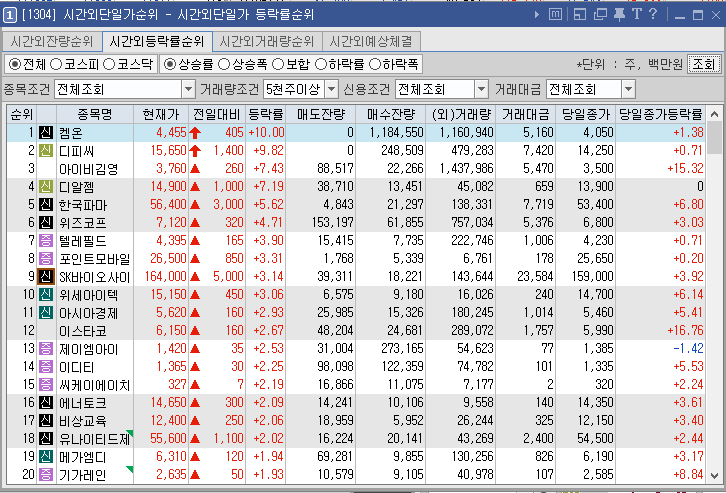This screenshot has height=493, width=726.
Task: Click the 신 badge next to 한국파마
Action: pos(46,205)
